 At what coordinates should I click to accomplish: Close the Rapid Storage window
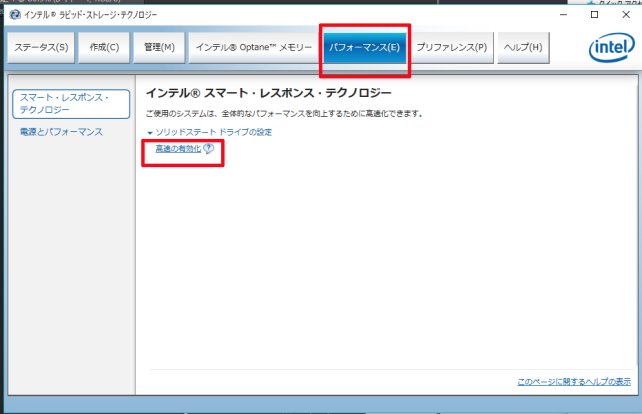tap(626, 15)
